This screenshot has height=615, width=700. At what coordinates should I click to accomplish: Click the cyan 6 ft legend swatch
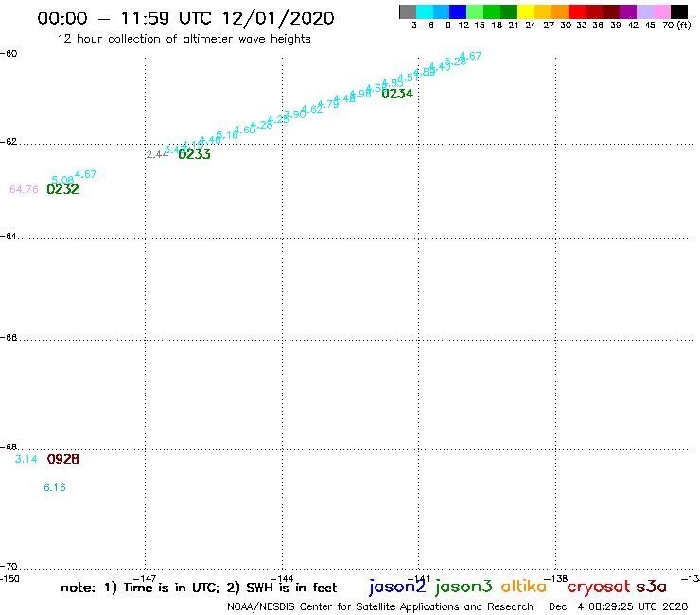tap(425, 11)
